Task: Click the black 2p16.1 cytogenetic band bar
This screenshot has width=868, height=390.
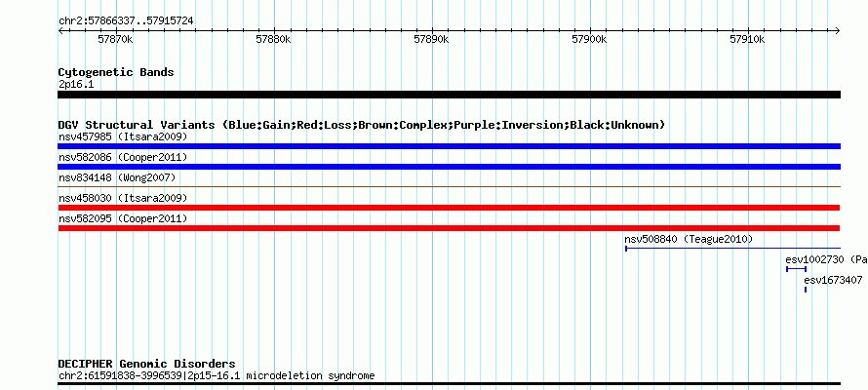Action: (x=449, y=95)
